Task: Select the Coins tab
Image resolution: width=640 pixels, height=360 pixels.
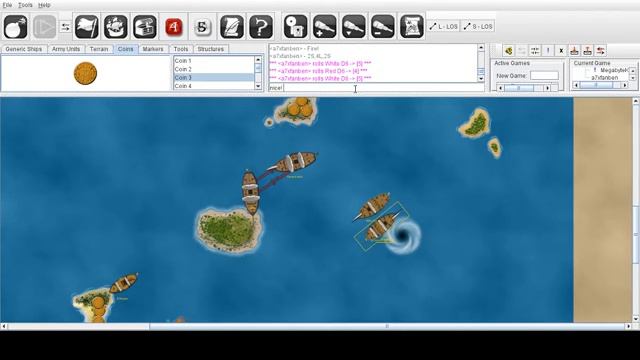Action: 125,49
